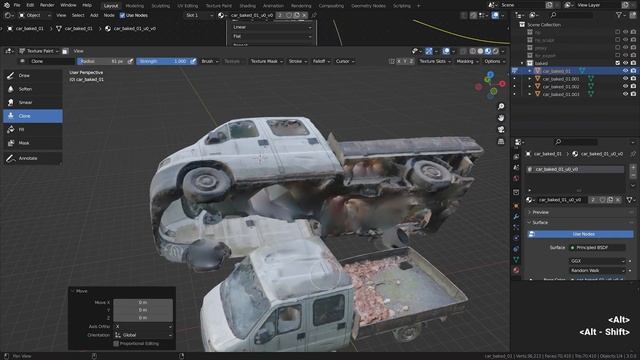Open the outliner filter funnel icon
640x360 pixels.
(x=619, y=15)
